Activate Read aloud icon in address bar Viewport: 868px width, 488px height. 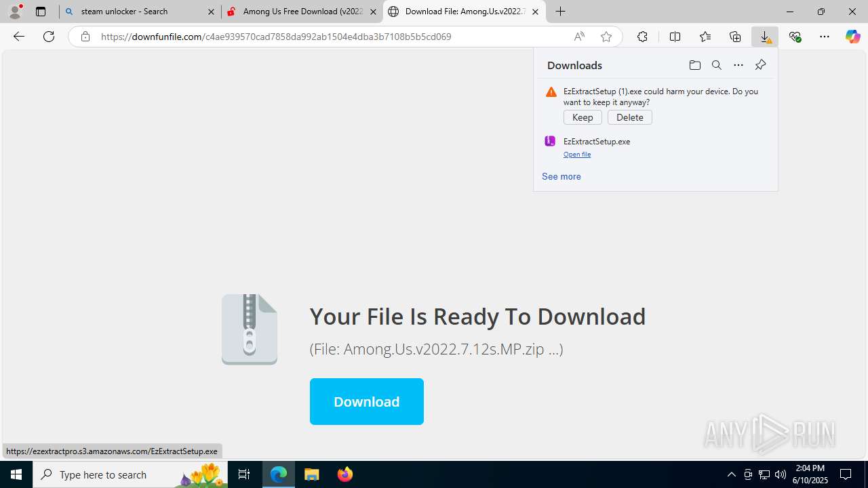(579, 37)
